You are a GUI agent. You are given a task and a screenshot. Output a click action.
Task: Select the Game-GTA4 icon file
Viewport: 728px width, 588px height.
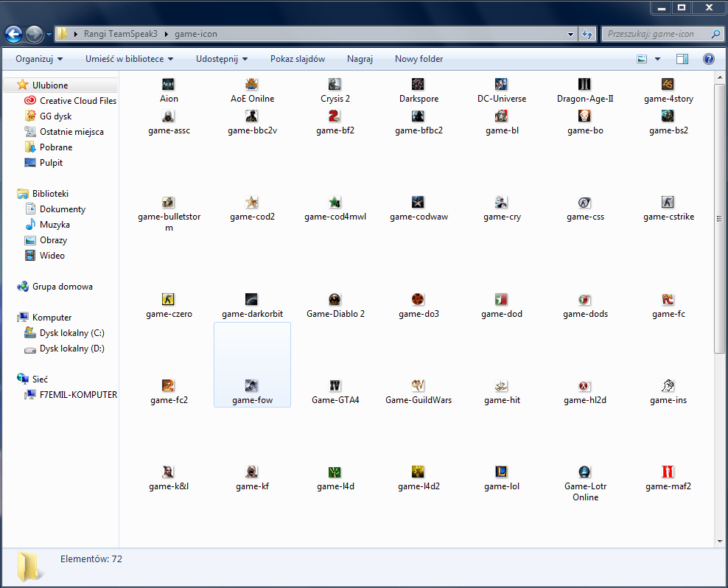tap(335, 392)
